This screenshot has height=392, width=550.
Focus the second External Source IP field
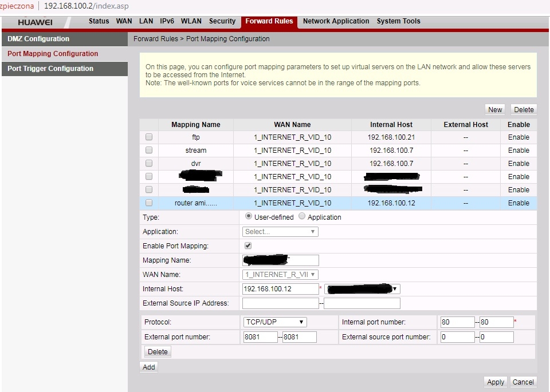coord(362,303)
